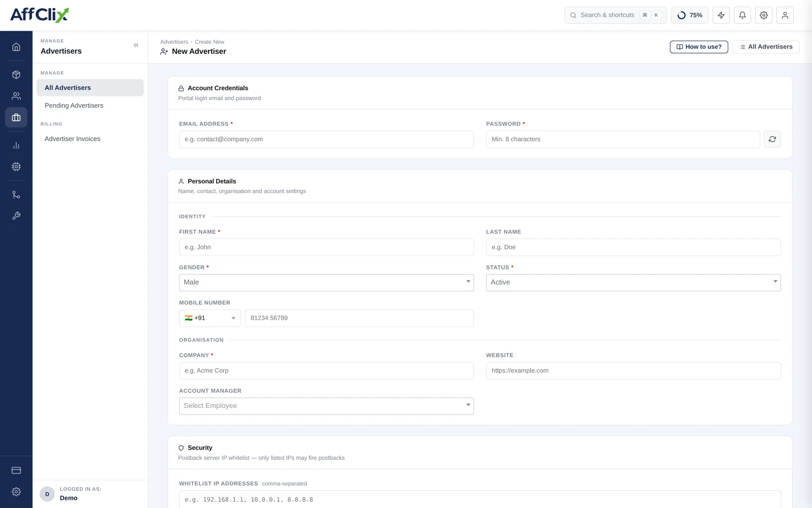The image size is (812, 508).
Task: Click the 75% progress indicator
Action: coord(690,15)
